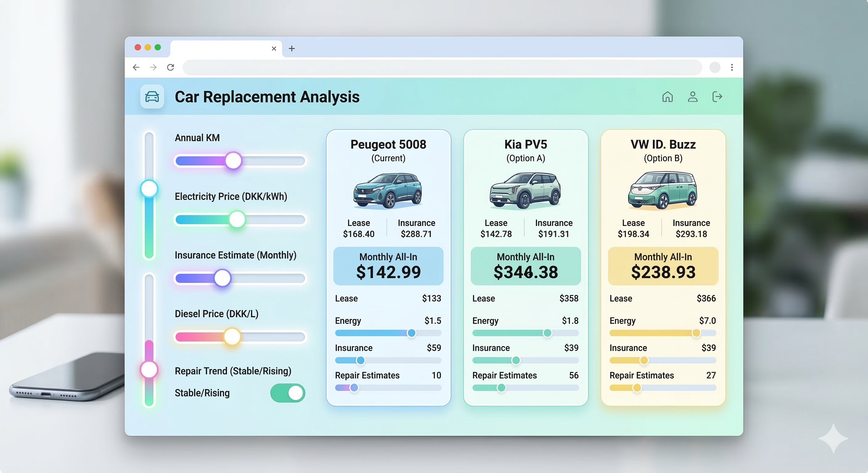Open a new browser tab with the plus button
Image resolution: width=868 pixels, height=473 pixels.
pyautogui.click(x=292, y=48)
